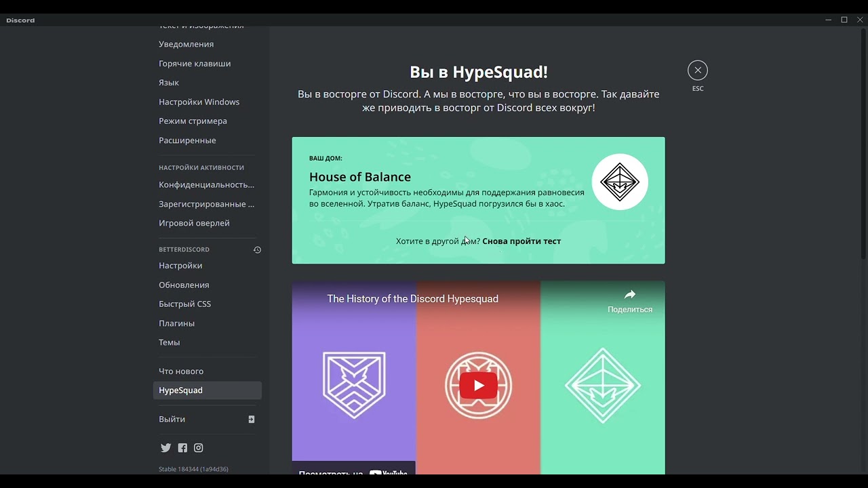Click the BetterDiscord changelog history icon
Screen dimensions: 868x488
tap(257, 249)
